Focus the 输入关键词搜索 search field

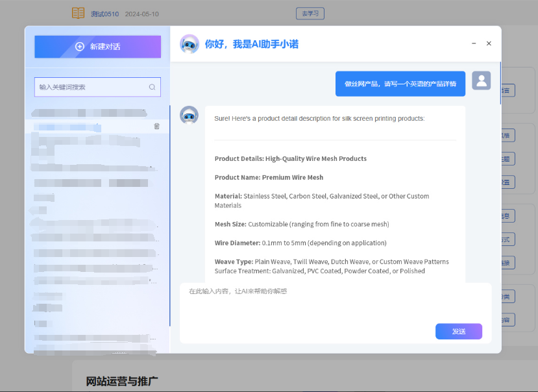click(91, 87)
